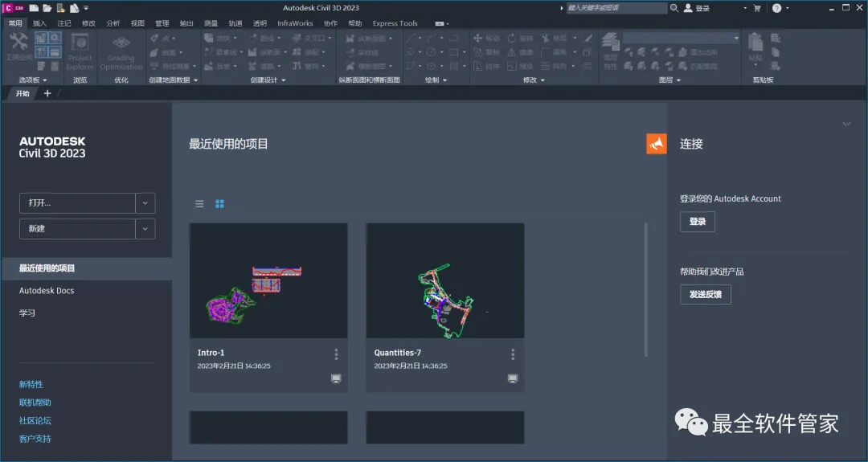
Task: Click the recent projects vertical scrollbar
Action: 646,289
